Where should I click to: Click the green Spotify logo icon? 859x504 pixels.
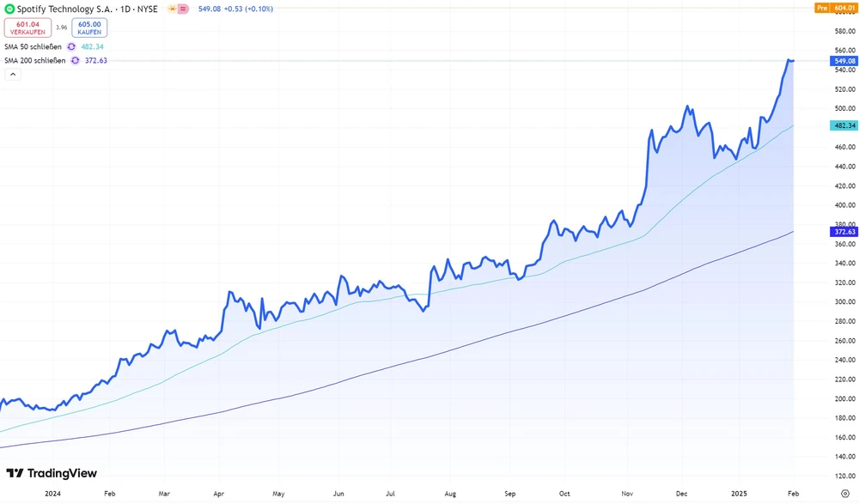click(x=9, y=9)
